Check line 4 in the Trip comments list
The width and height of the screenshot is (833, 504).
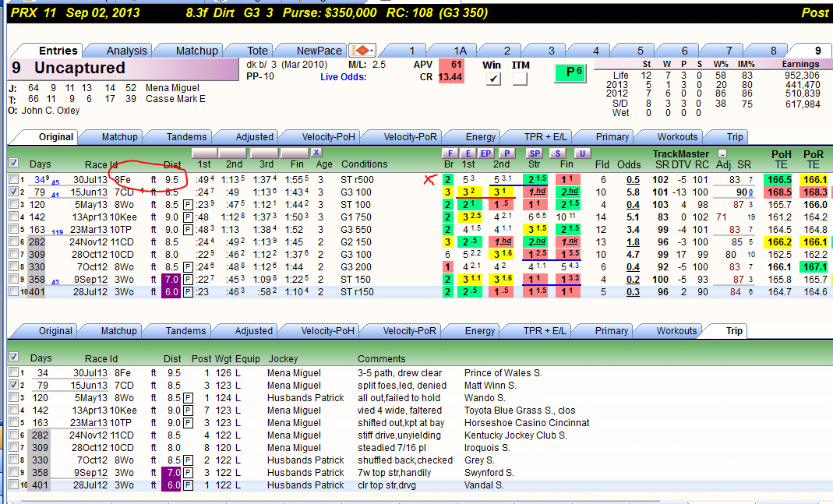pyautogui.click(x=14, y=410)
